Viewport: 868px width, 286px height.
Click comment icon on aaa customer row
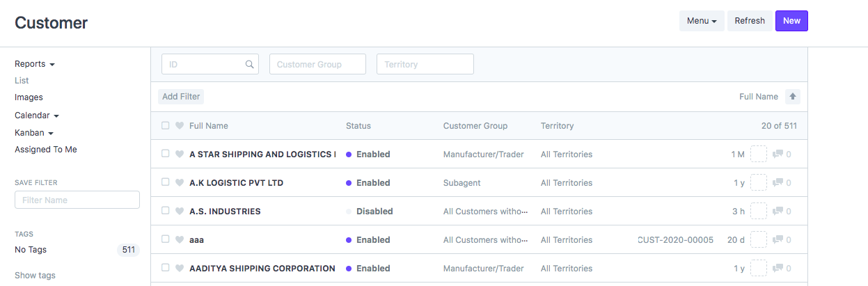778,239
